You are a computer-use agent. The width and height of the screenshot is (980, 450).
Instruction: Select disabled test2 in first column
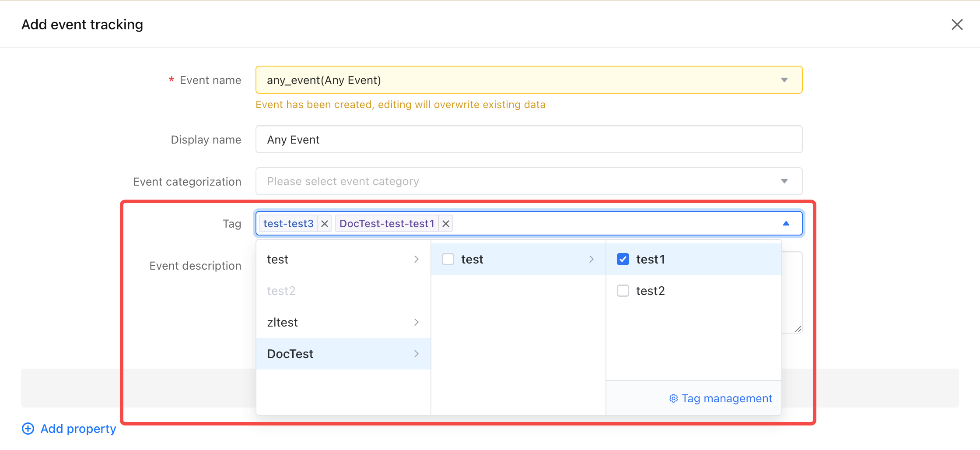pos(343,291)
